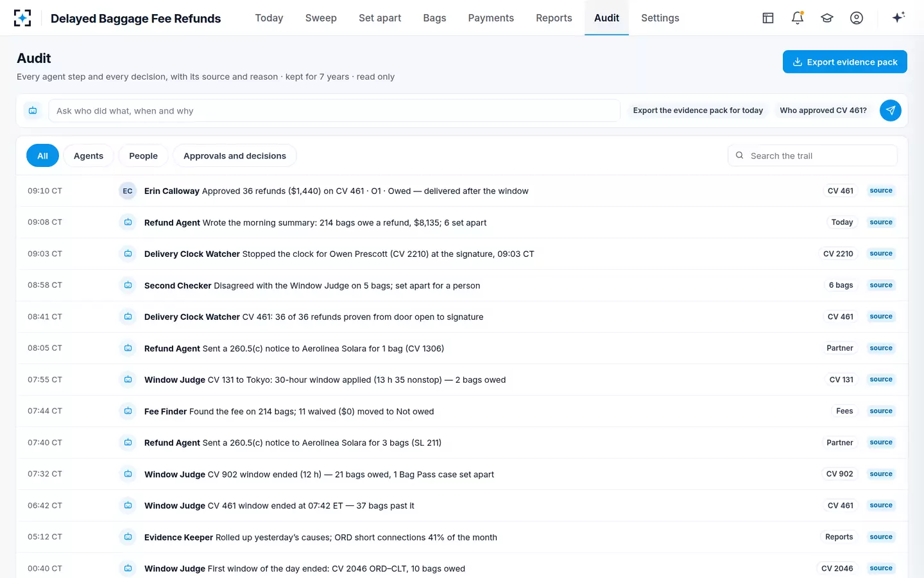The width and height of the screenshot is (924, 578).
Task: Choose 'Export the evidence pack for today' suggestion
Action: (698, 110)
